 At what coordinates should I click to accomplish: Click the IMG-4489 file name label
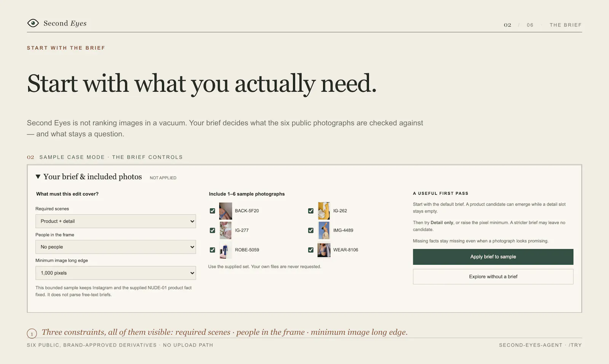pyautogui.click(x=343, y=230)
